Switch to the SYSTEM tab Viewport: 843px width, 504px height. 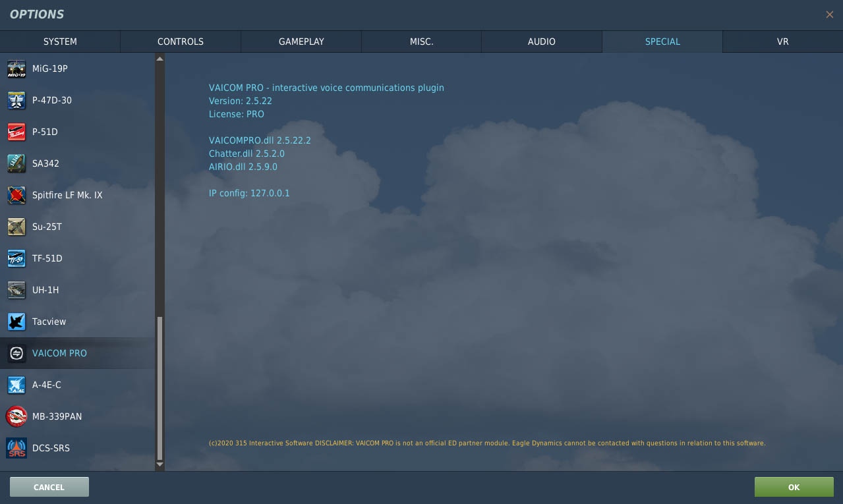tap(60, 42)
